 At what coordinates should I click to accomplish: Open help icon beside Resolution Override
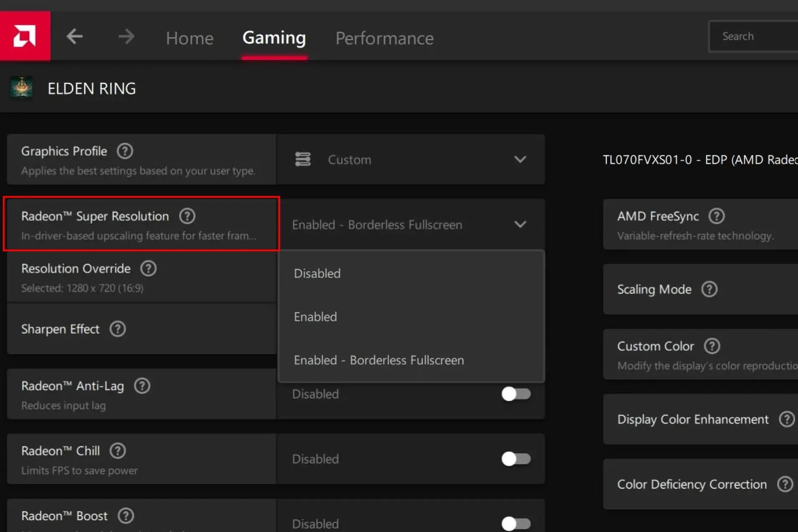coord(148,269)
